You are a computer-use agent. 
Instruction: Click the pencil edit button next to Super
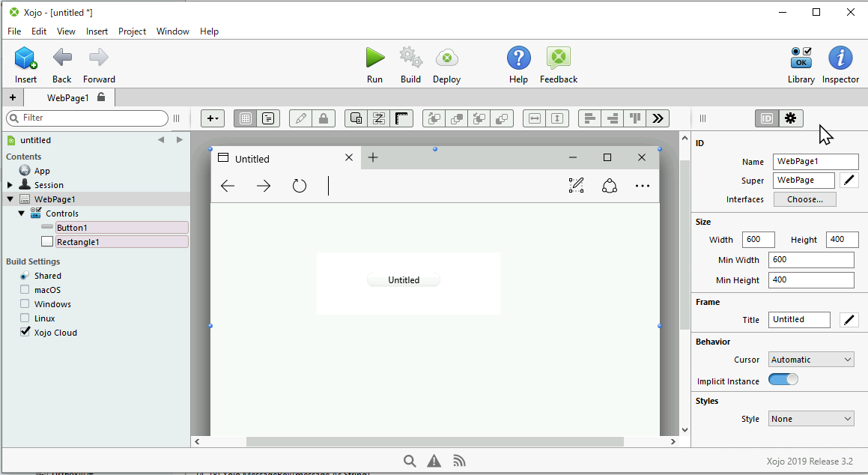[x=849, y=180]
